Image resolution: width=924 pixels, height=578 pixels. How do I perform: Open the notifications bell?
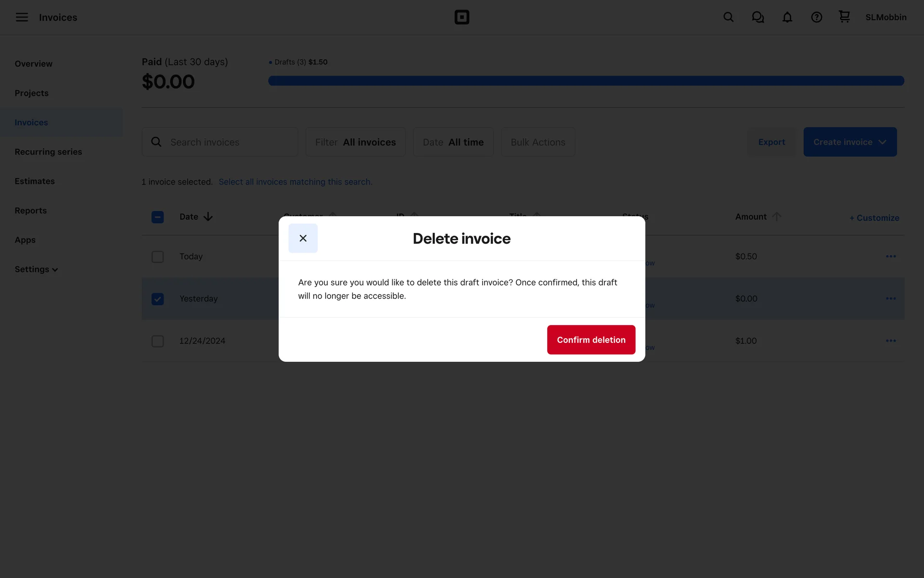tap(787, 17)
